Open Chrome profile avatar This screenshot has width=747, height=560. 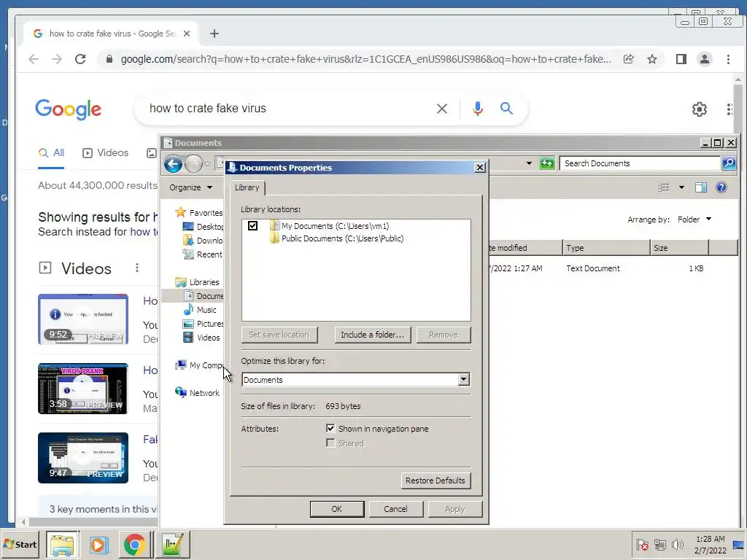(x=704, y=59)
